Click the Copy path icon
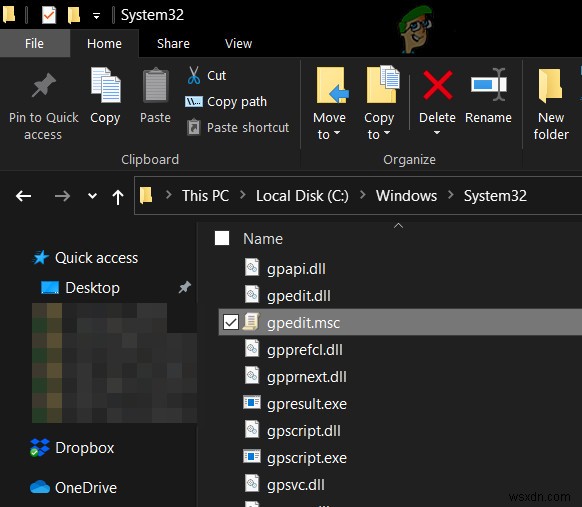This screenshot has height=507, width=582. 194,101
